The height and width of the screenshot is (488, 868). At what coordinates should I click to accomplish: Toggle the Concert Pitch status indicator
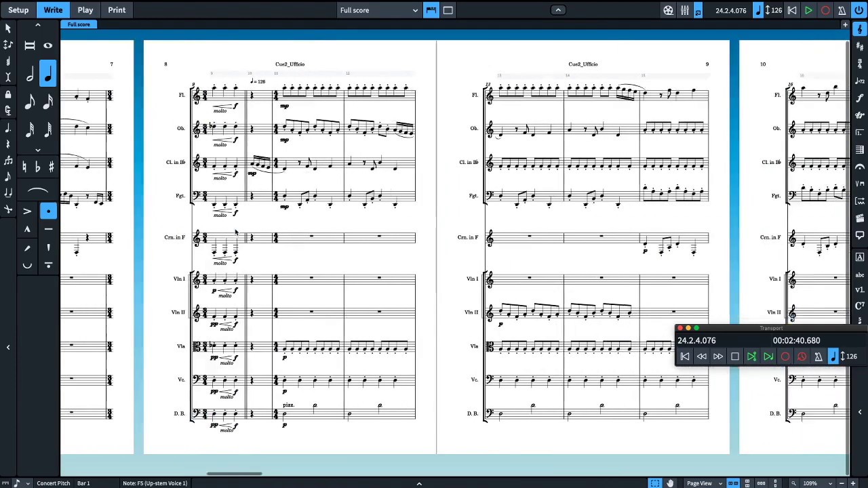click(x=53, y=483)
